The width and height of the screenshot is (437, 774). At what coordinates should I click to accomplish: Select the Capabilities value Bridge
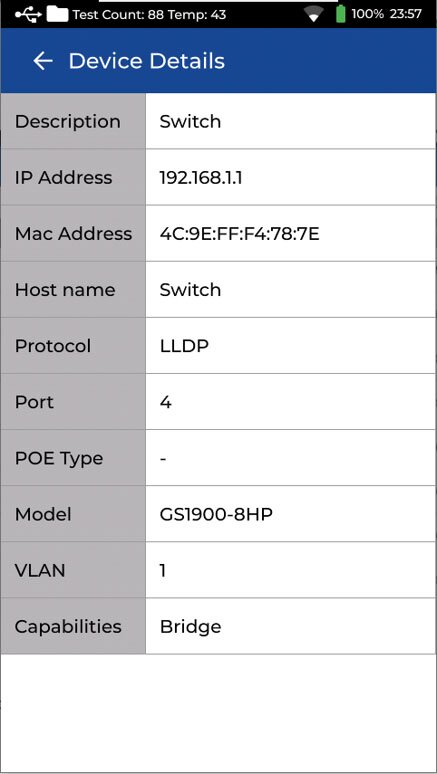point(191,627)
